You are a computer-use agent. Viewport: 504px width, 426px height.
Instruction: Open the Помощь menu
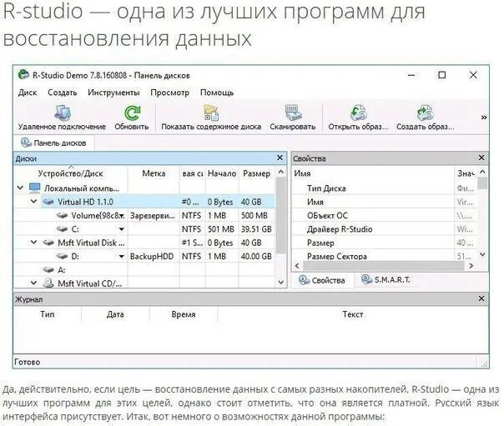(x=217, y=93)
